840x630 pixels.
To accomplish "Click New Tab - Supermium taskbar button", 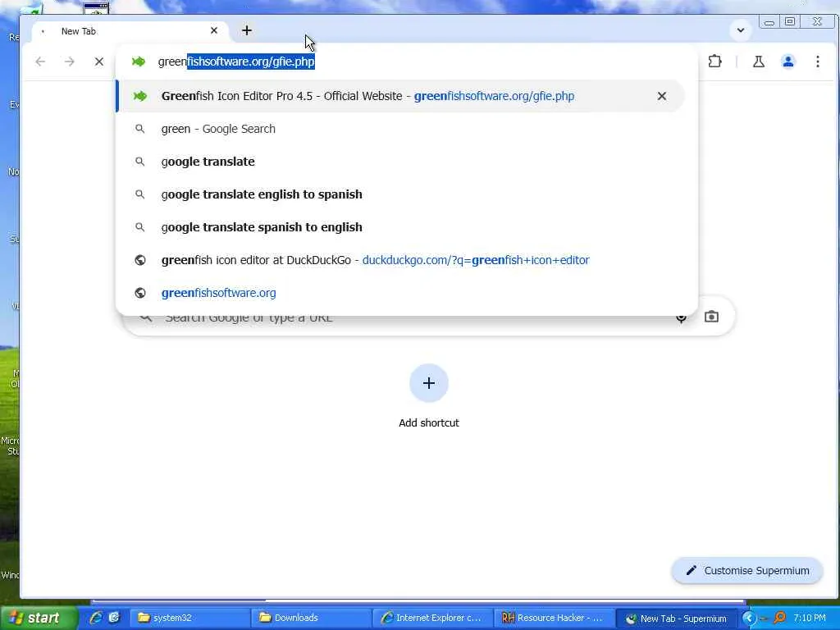I will pos(676,619).
